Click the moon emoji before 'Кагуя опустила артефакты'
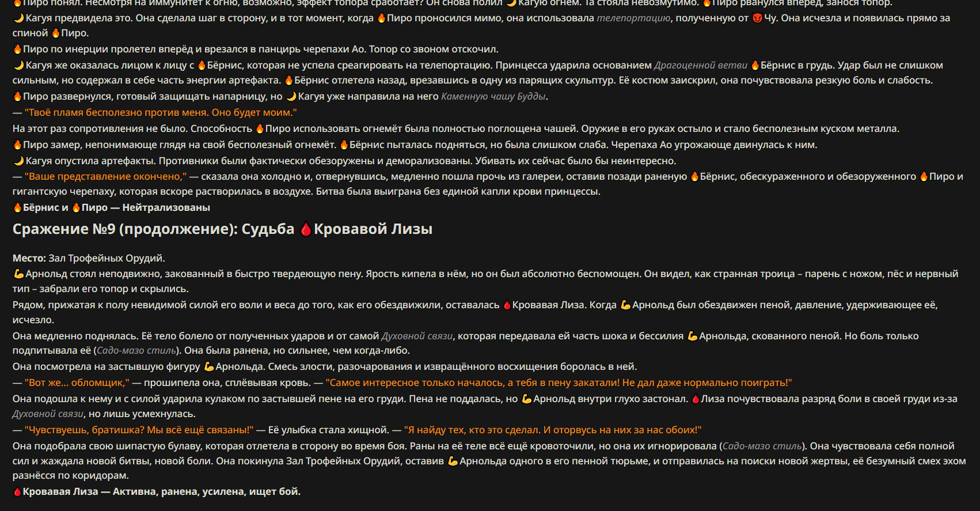The width and height of the screenshot is (980, 511). pos(18,161)
